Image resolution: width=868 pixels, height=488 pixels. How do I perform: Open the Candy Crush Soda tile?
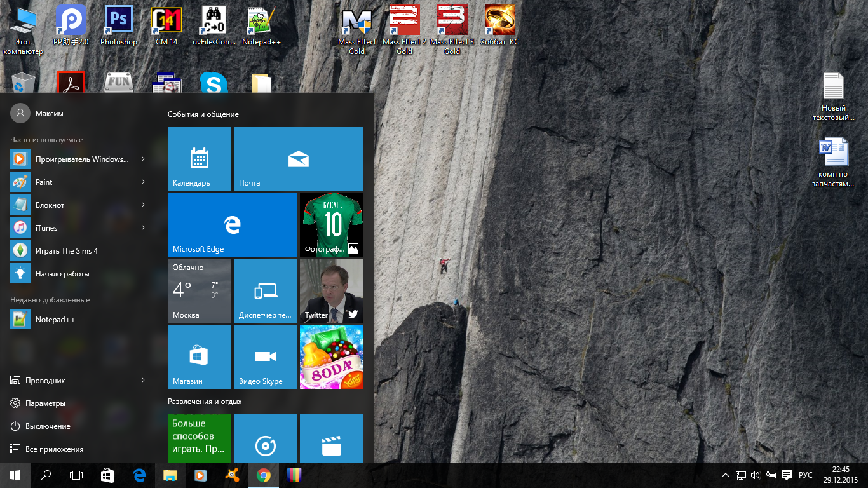click(331, 357)
